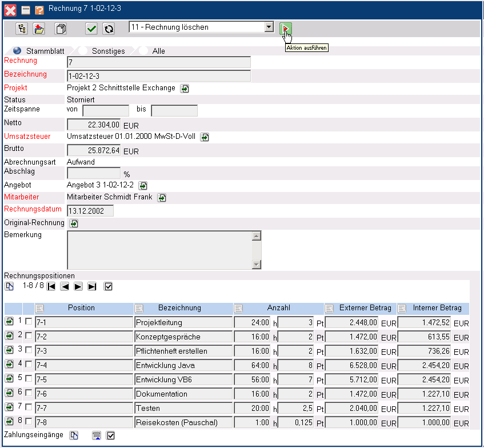The width and height of the screenshot is (484, 448).
Task: Go to next page of Rechnungspositionen
Action: coord(78,286)
